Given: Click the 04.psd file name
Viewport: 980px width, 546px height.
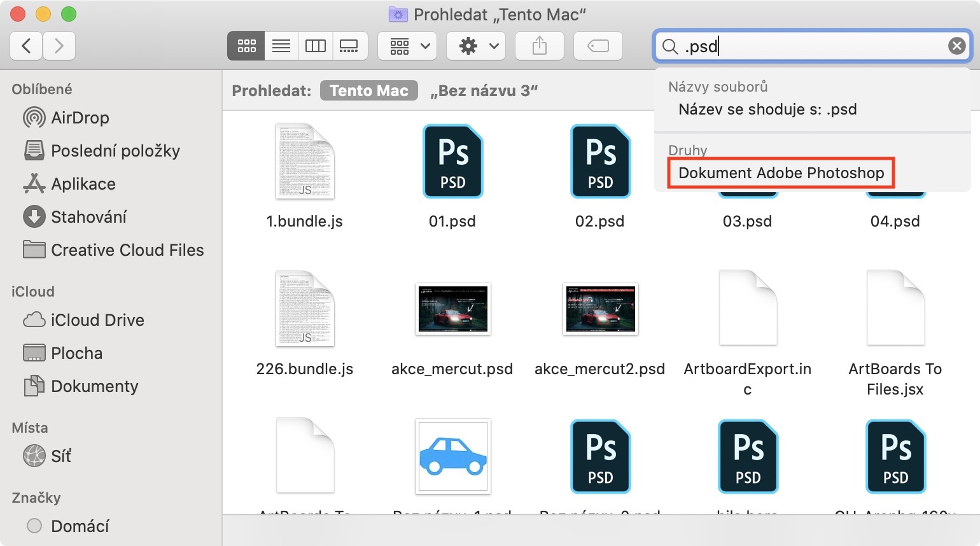Looking at the screenshot, I should pyautogui.click(x=895, y=221).
